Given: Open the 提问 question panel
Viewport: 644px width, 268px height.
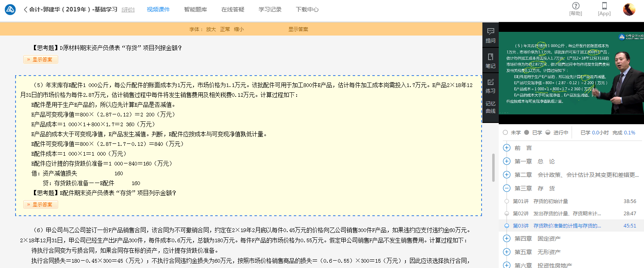Looking at the screenshot, I should [491, 36].
